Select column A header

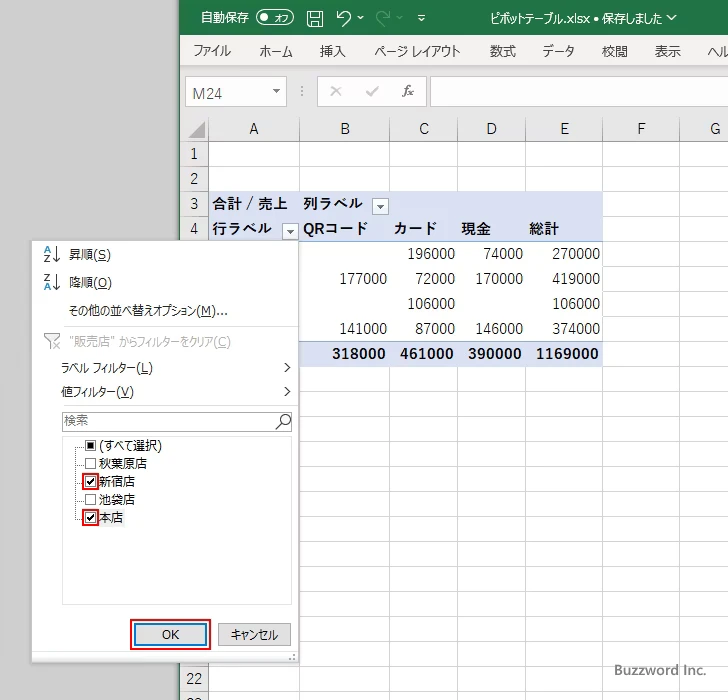254,129
